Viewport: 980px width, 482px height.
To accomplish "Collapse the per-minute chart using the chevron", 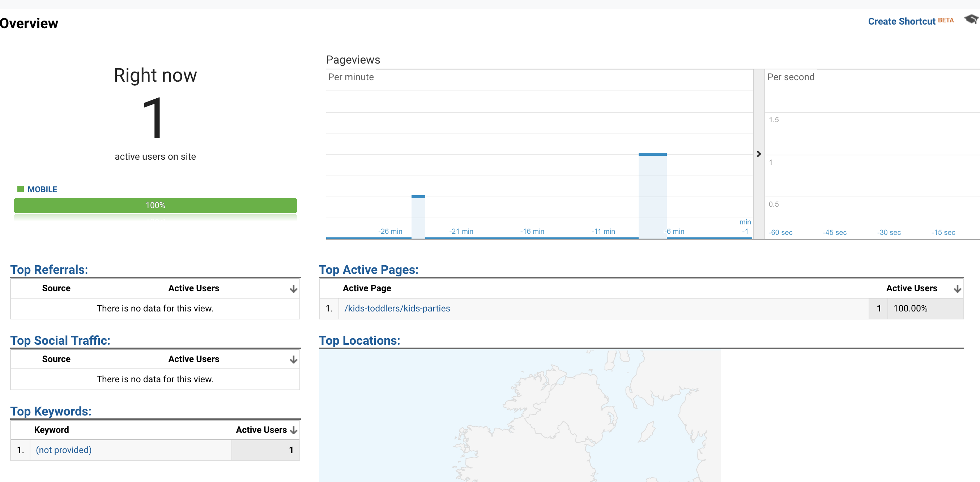I will [x=759, y=154].
